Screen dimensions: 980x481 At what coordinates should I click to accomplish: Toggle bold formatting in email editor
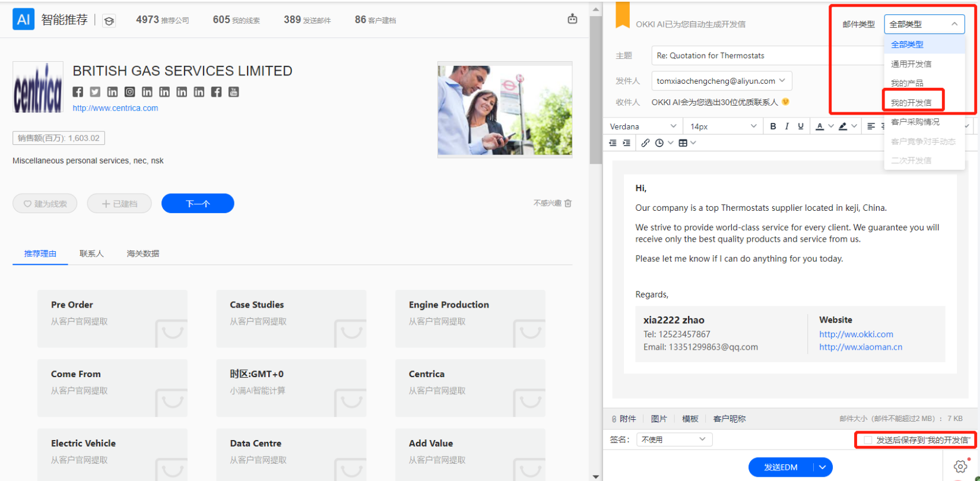(x=773, y=126)
